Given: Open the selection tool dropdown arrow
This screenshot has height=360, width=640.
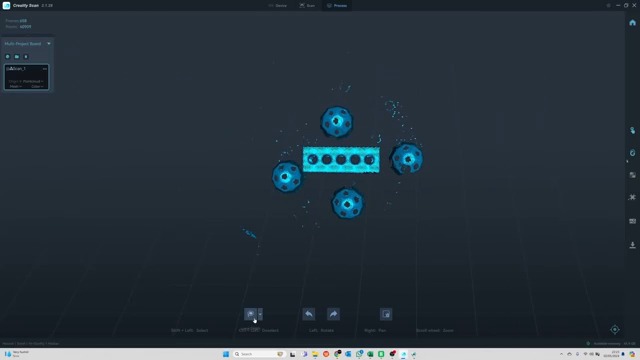Looking at the screenshot, I should 260,314.
